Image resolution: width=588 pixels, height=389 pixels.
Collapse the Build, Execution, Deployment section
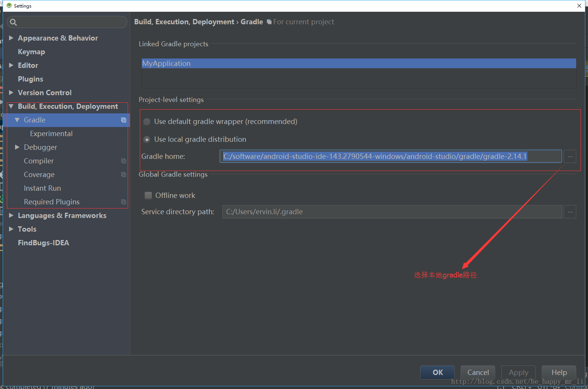point(11,106)
